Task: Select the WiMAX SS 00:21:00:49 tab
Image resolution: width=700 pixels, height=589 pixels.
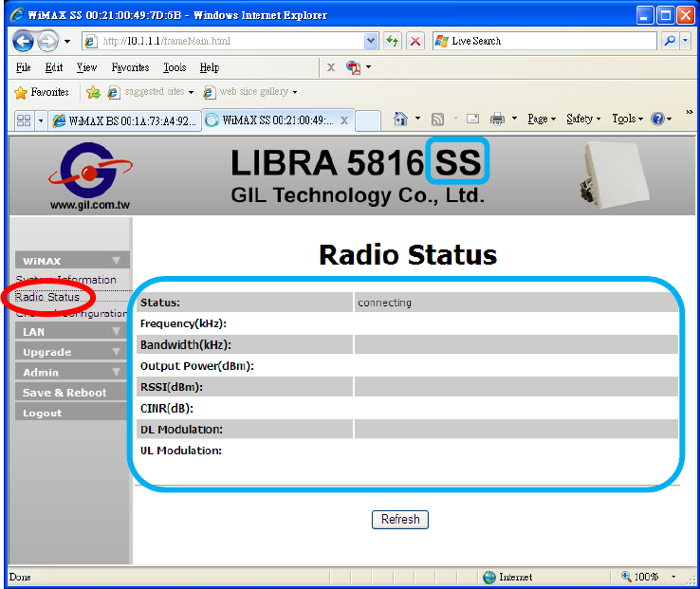Action: pos(270,120)
